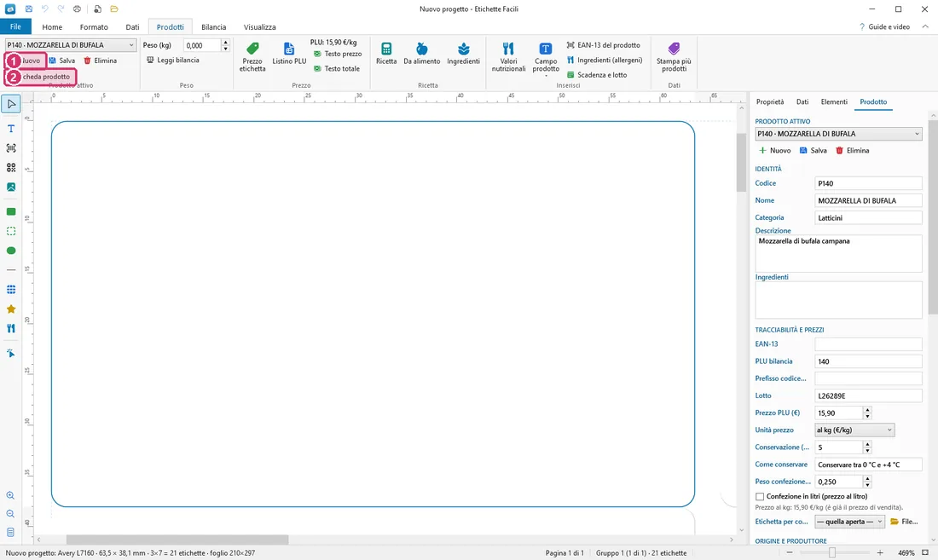Image resolution: width=938 pixels, height=560 pixels.
Task: Click the EAN-13 input field
Action: 868,344
